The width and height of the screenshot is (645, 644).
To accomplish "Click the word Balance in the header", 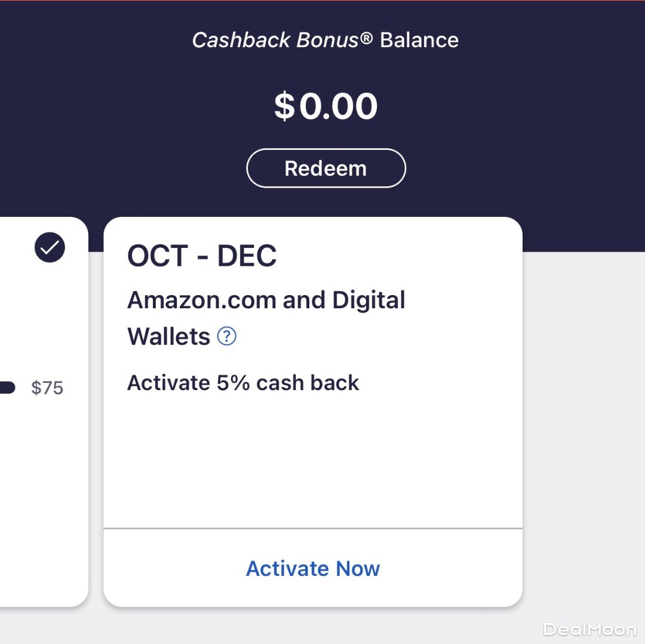I will [419, 40].
